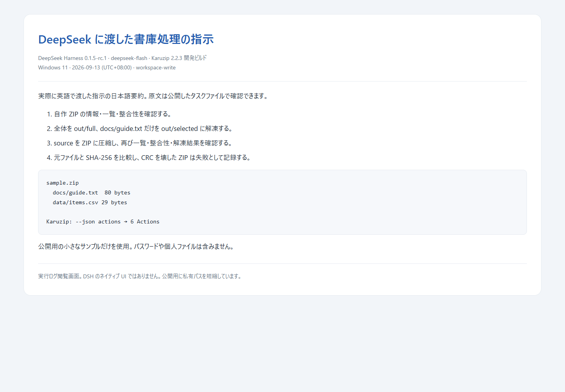Click the footer note beginning "実行ログ閲覧画面"
Screen dimensions: 565x392
click(x=140, y=276)
